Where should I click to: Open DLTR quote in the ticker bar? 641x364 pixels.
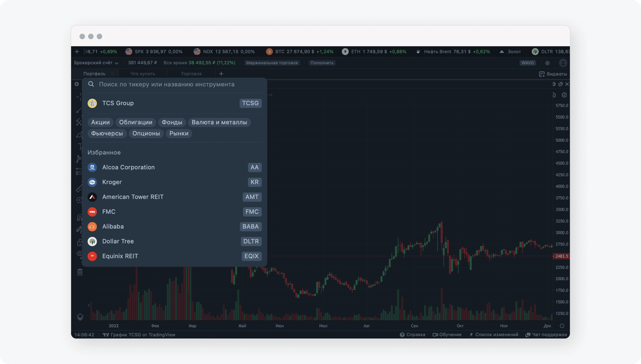point(551,52)
